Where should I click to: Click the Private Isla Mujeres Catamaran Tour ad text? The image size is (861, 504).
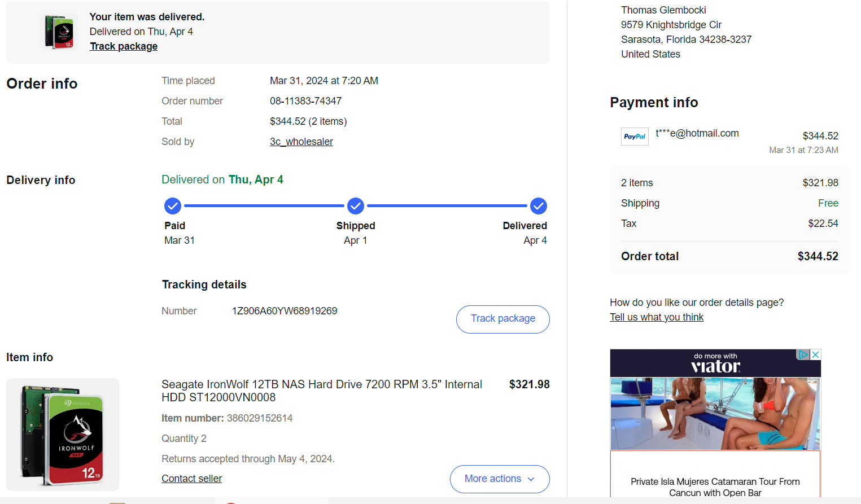[x=715, y=487]
